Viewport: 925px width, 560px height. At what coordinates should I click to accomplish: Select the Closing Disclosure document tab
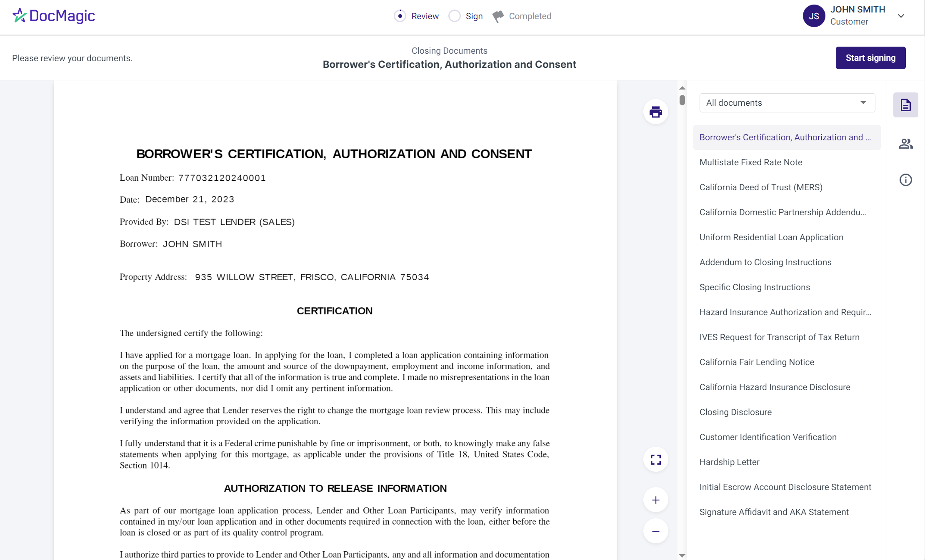point(735,412)
